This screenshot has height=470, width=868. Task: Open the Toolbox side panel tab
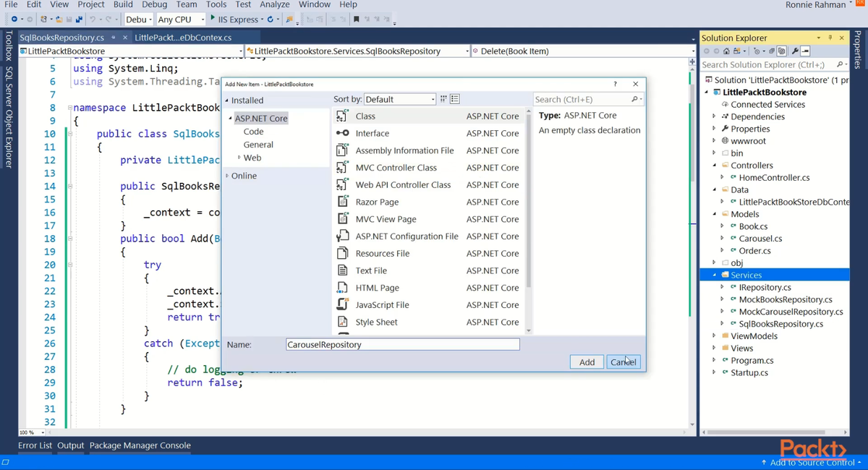tap(9, 47)
